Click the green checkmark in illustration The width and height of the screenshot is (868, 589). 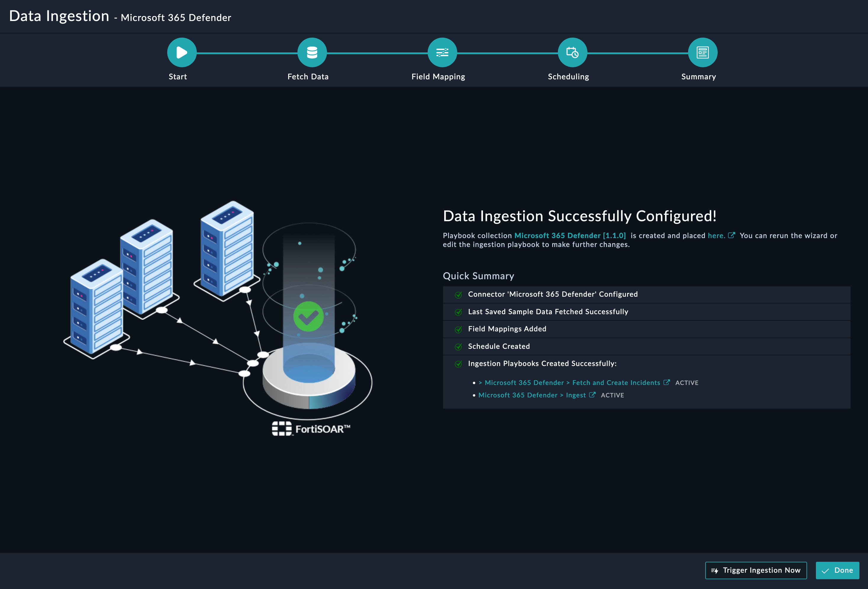click(308, 317)
